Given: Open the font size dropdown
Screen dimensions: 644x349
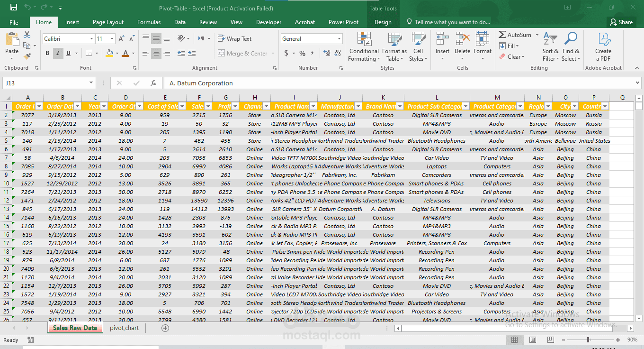Looking at the screenshot, I should (x=113, y=39).
